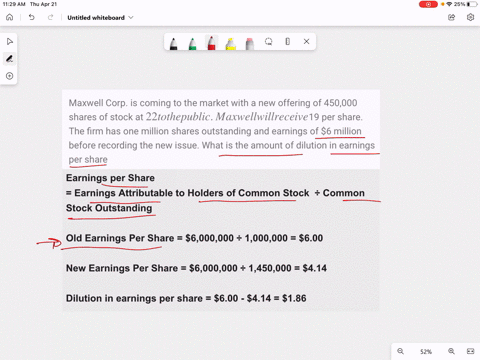Click the 'Earnings per Share' heading
480x360 pixels.
point(110,178)
